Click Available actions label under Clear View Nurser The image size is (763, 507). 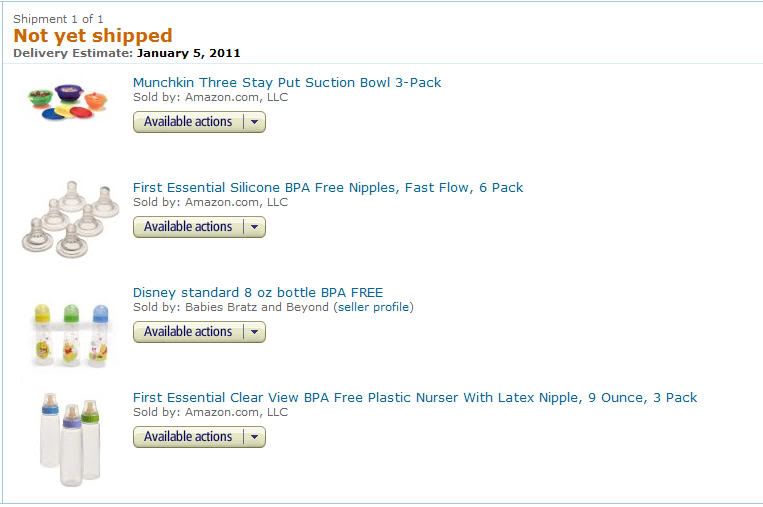tap(188, 437)
